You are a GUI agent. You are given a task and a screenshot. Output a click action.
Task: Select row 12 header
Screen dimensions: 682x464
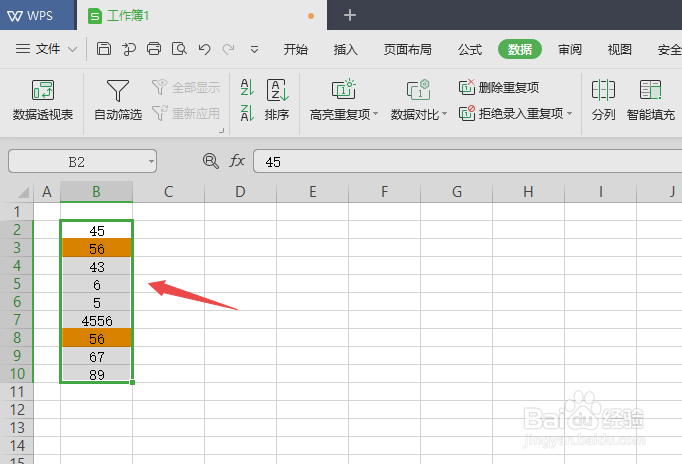click(x=17, y=410)
